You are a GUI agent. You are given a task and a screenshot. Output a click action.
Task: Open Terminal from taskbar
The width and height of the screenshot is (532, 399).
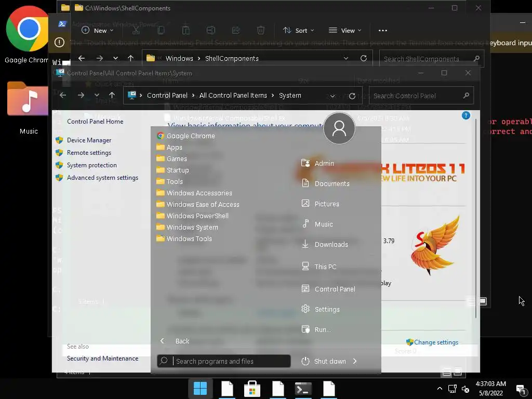(303, 389)
